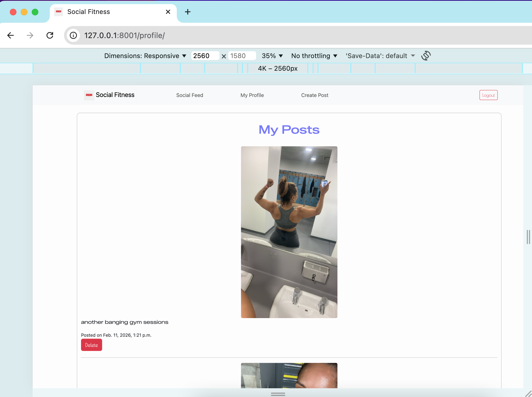The image size is (532, 397).
Task: Click the Social Fitness favicon on the tab
Action: (58, 12)
